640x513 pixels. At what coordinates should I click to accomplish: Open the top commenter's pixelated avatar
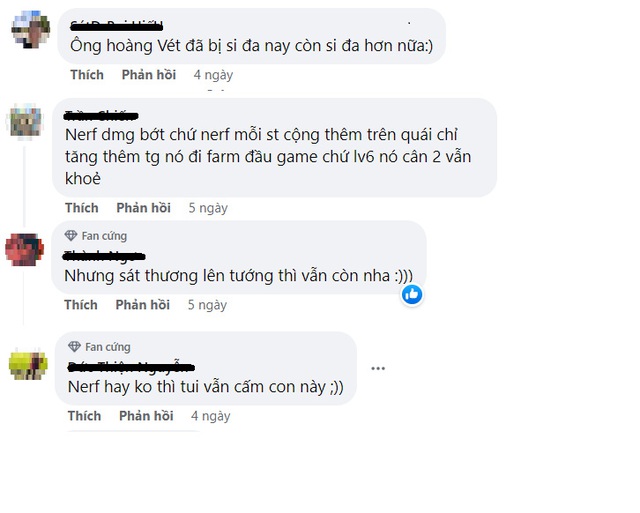(x=31, y=29)
